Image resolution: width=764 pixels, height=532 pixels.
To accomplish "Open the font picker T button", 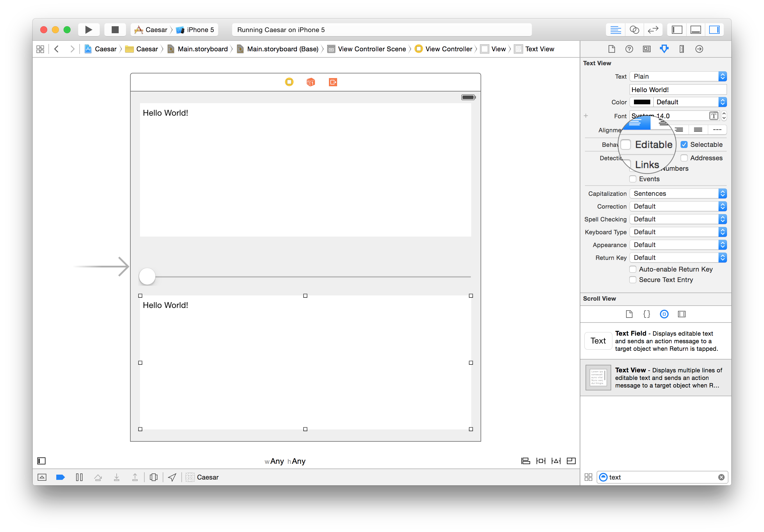I will (x=714, y=116).
